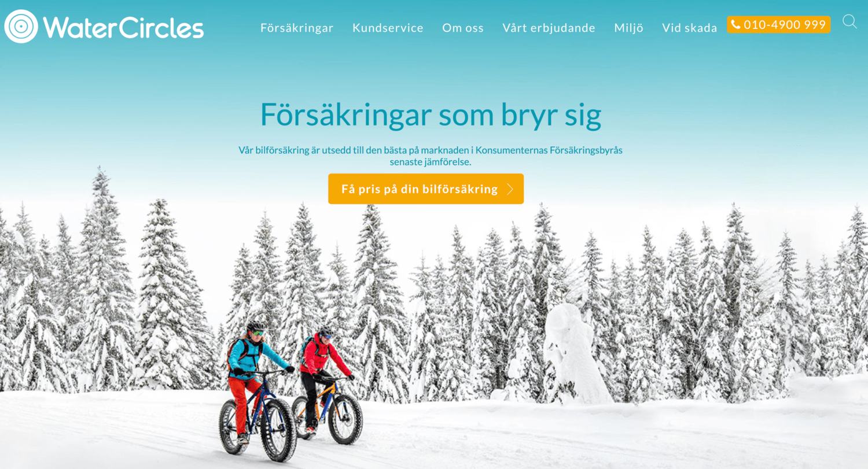868x469 pixels.
Task: Call using the 010-4900 999 button
Action: [778, 24]
